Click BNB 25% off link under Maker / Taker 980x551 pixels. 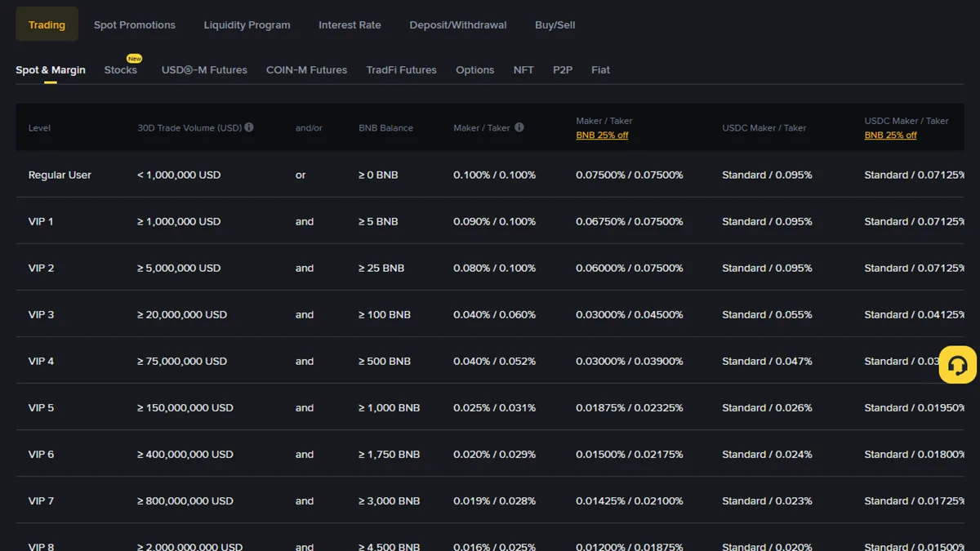point(602,136)
